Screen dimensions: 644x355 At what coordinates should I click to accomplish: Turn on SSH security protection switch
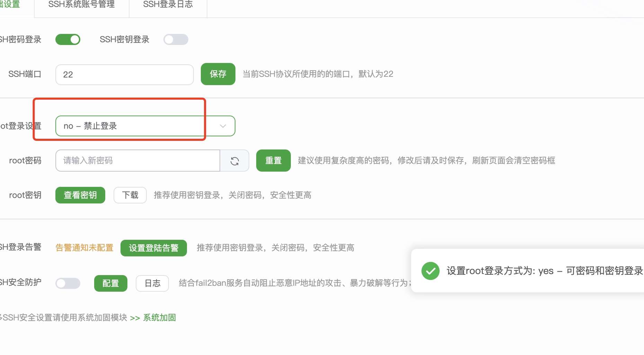tap(68, 283)
